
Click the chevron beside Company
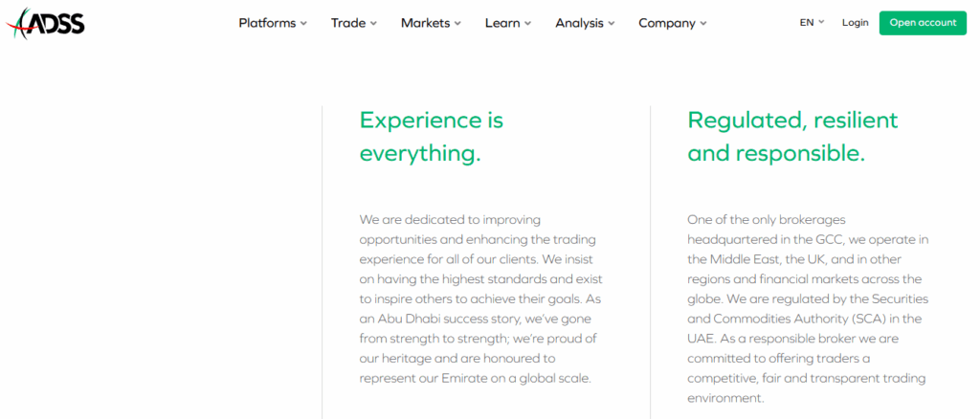pyautogui.click(x=703, y=24)
